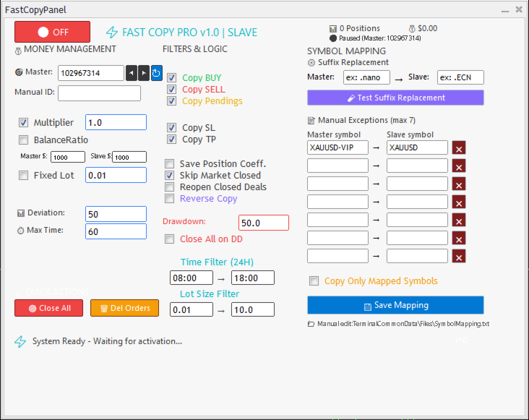Click the Deviation field showing 50
The width and height of the screenshot is (529, 420).
[x=116, y=214]
